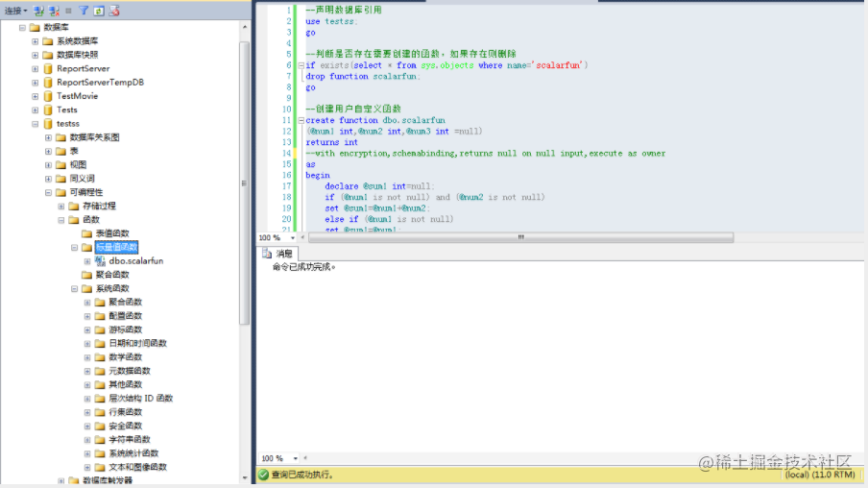Click the 其他函数 folder icon
Screen dimensions: 868x488
(100, 384)
